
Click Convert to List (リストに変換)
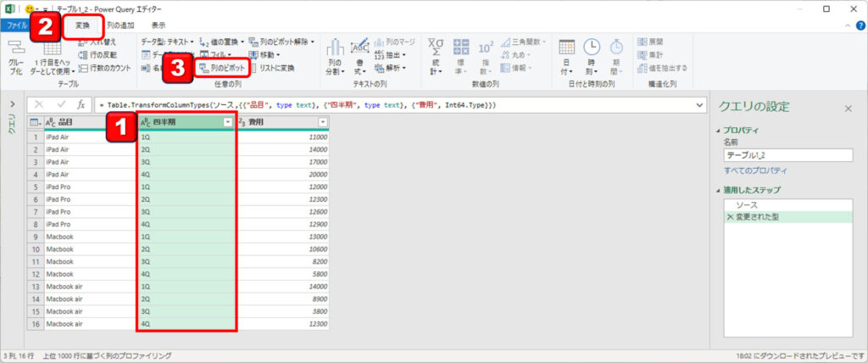[x=272, y=68]
